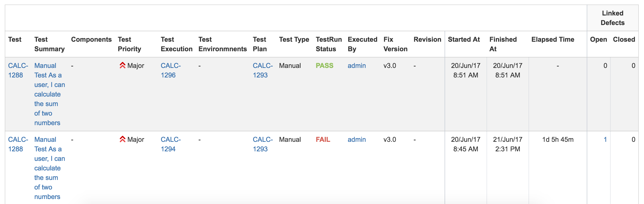Open test plan CALC-1293 in the PASS row
644x204 pixels.
pyautogui.click(x=263, y=70)
